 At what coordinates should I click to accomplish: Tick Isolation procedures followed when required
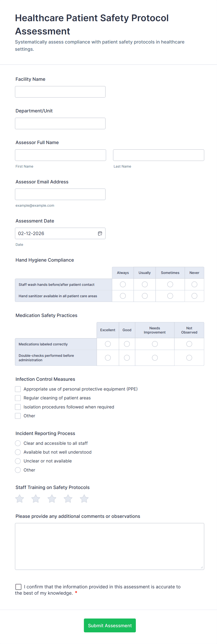18,407
